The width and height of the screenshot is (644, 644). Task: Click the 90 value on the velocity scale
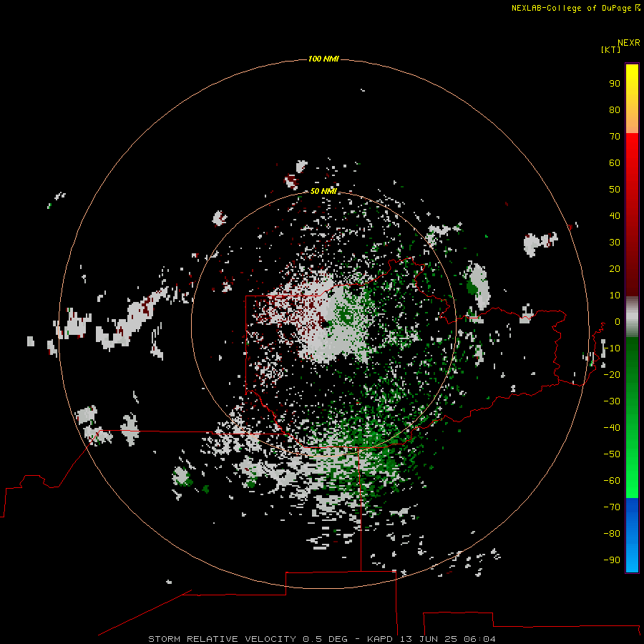(x=615, y=84)
